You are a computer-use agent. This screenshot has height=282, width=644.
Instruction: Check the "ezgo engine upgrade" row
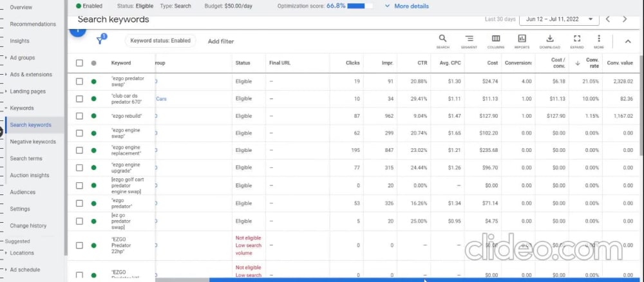(79, 167)
